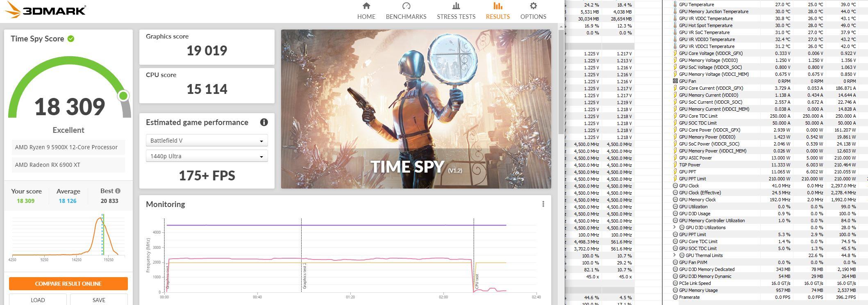Click the GPU Clock sensor icon

(x=675, y=186)
